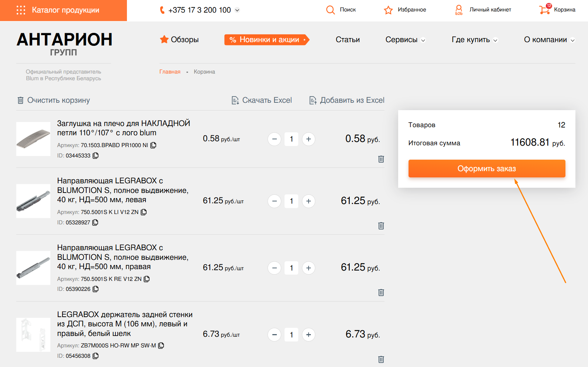588x367 pixels.
Task: Delete the LEGRABOX левая guide item
Action: [381, 226]
